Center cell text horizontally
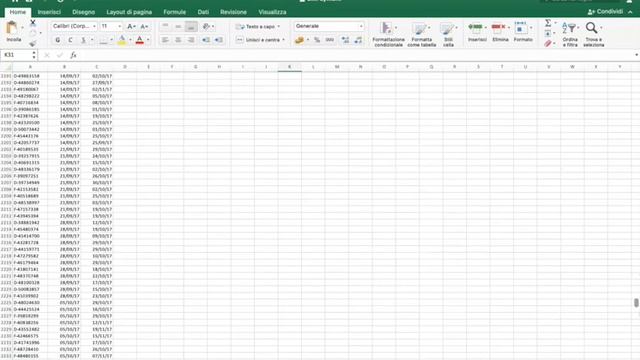The width and height of the screenshot is (640, 360). point(178,40)
